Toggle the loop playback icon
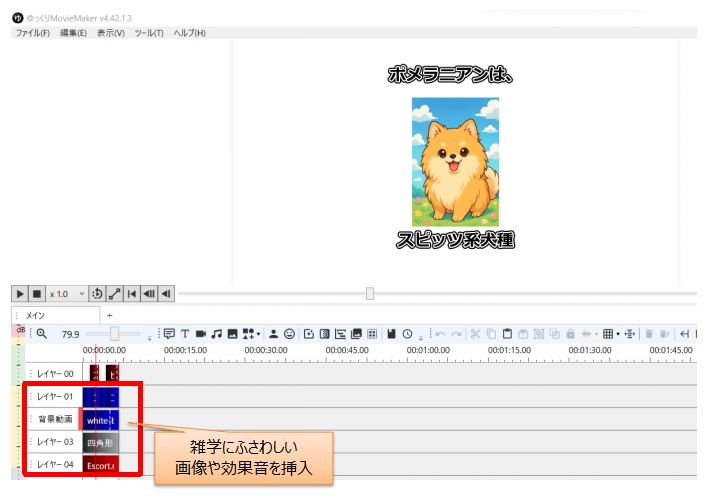Screen dimensions: 711x496 pyautogui.click(x=97, y=294)
